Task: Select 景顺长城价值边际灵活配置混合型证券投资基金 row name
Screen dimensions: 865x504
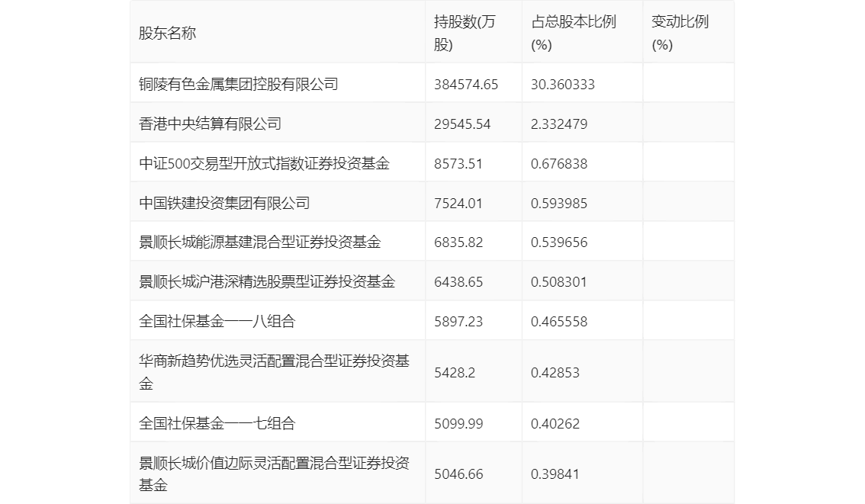Action: (274, 474)
